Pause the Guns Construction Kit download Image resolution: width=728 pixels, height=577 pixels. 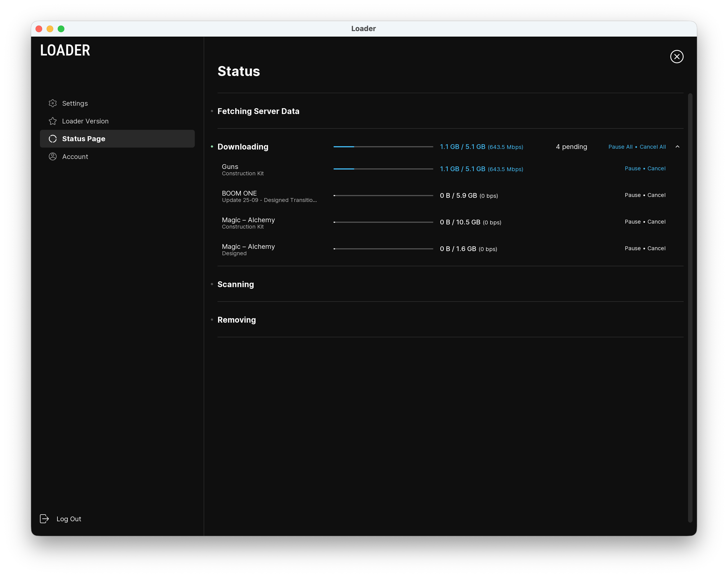[633, 168]
